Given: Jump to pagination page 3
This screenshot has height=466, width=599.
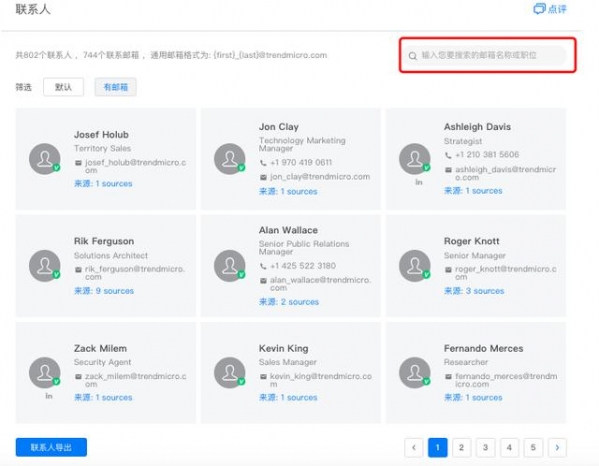Looking at the screenshot, I should (486, 447).
